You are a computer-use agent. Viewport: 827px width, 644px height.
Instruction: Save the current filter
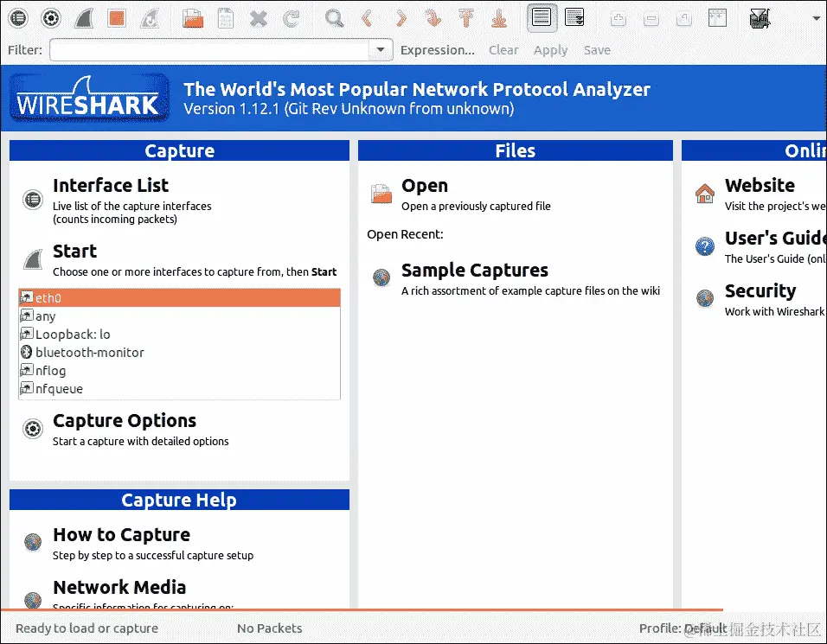[x=597, y=50]
